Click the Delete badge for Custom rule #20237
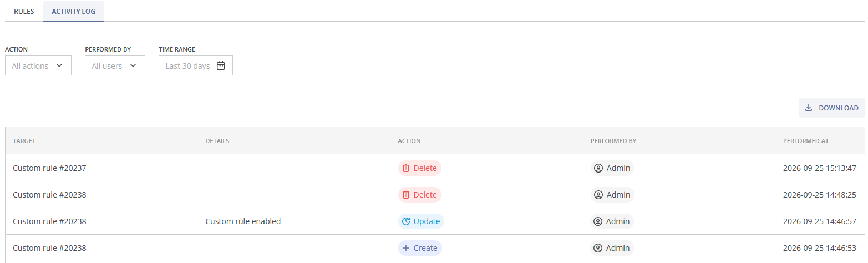This screenshot has width=868, height=263. tap(420, 168)
